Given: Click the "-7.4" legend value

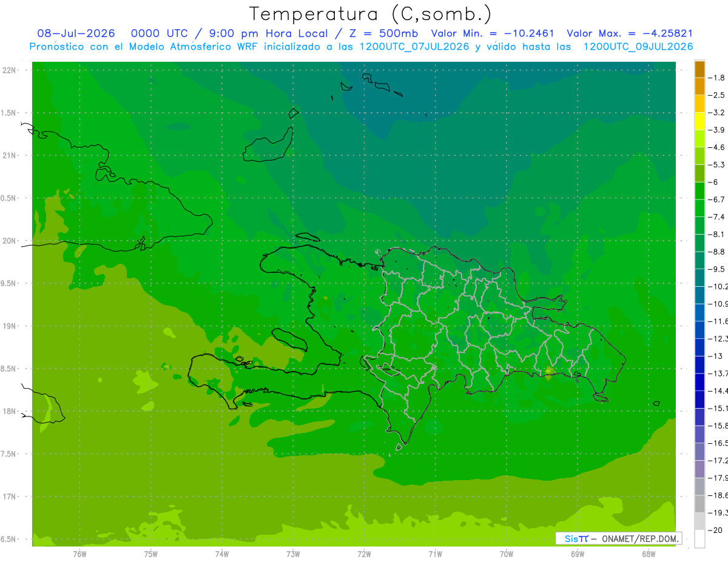Looking at the screenshot, I should (716, 217).
